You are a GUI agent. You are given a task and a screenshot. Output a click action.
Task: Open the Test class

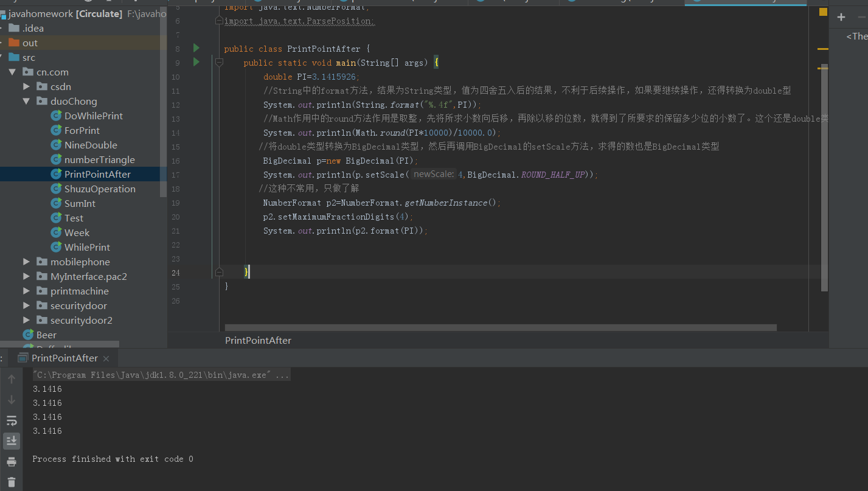74,218
